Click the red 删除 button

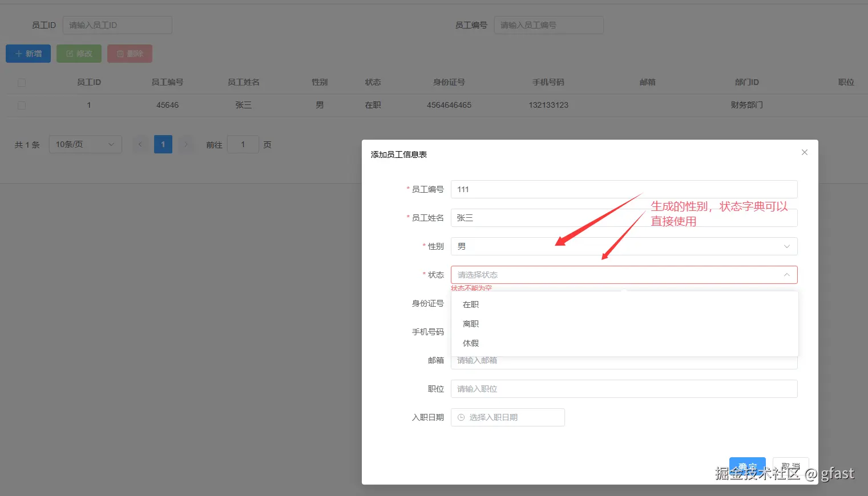pyautogui.click(x=130, y=54)
